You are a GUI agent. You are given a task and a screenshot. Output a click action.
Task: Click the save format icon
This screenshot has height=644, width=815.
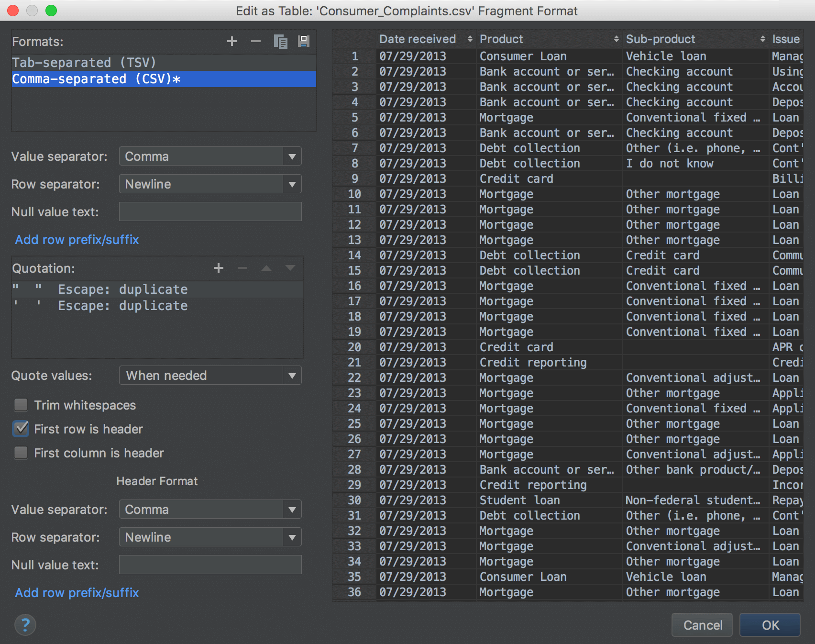click(304, 42)
